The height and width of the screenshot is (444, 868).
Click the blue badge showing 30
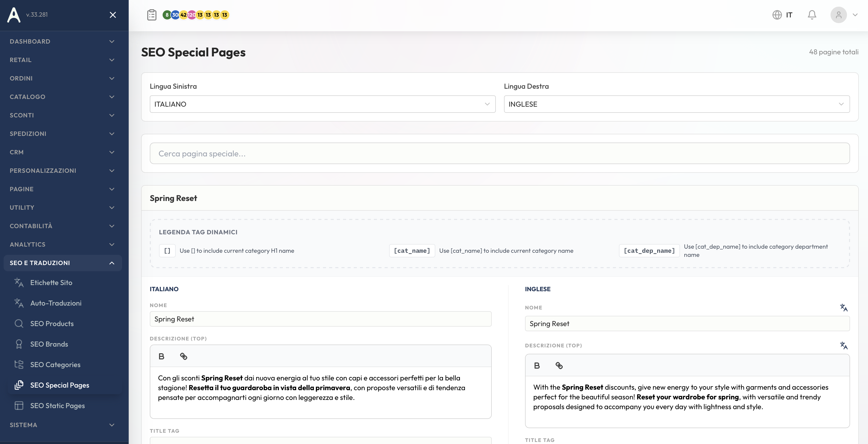(175, 15)
